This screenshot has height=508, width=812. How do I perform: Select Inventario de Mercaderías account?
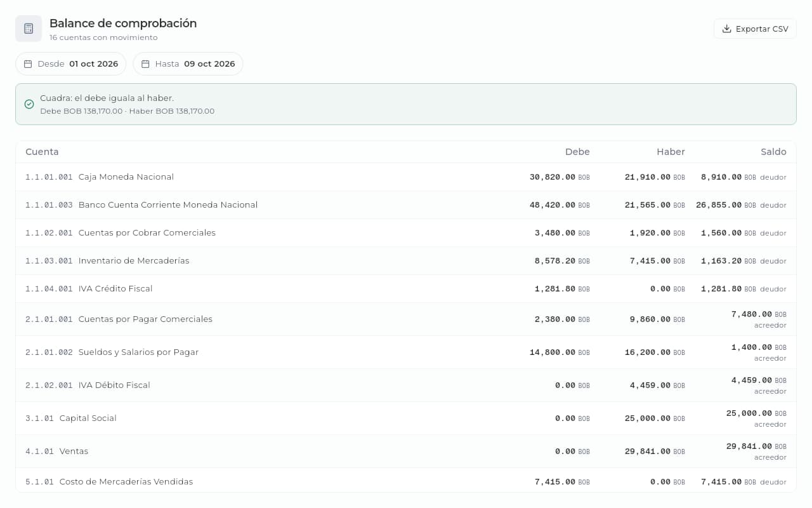tap(406, 261)
